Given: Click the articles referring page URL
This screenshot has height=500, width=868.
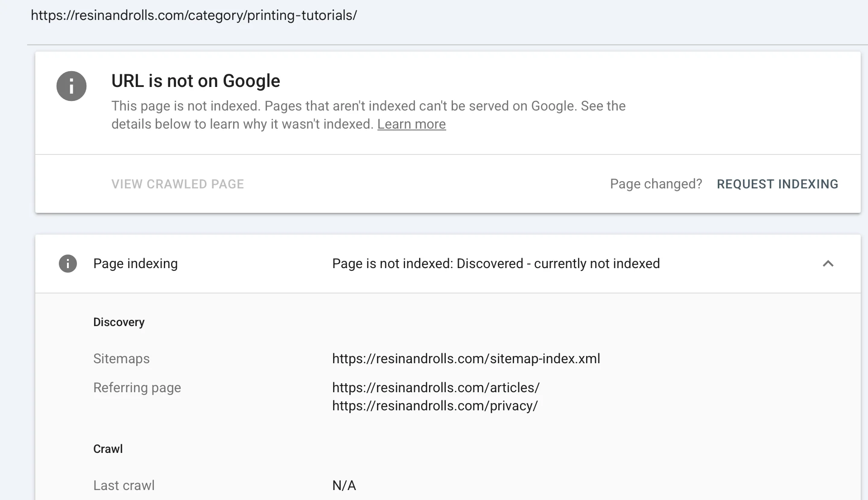Looking at the screenshot, I should coord(436,388).
